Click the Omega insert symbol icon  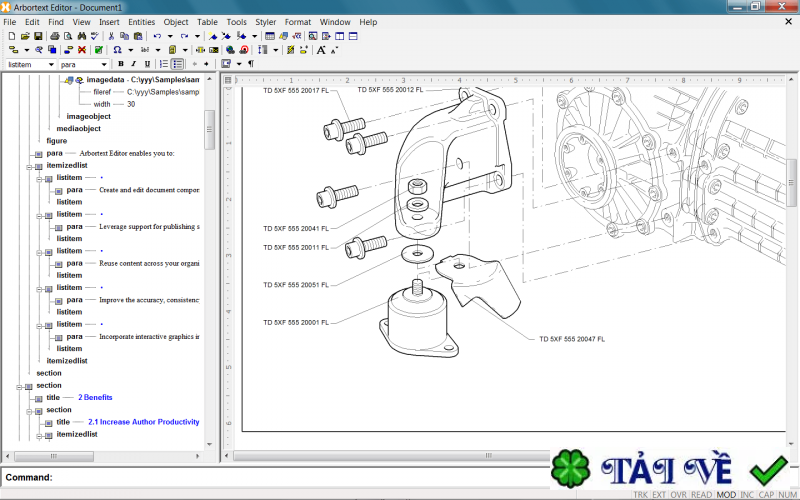(x=117, y=49)
